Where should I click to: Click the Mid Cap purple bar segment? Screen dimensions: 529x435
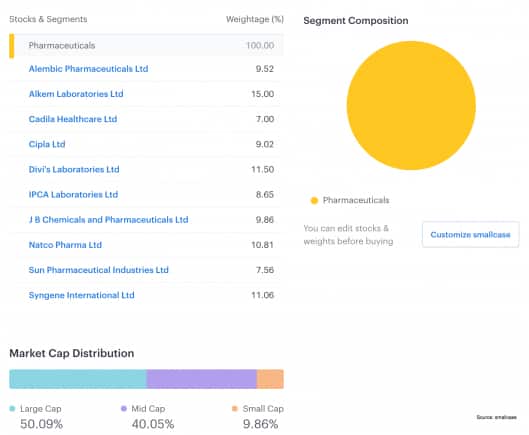202,379
